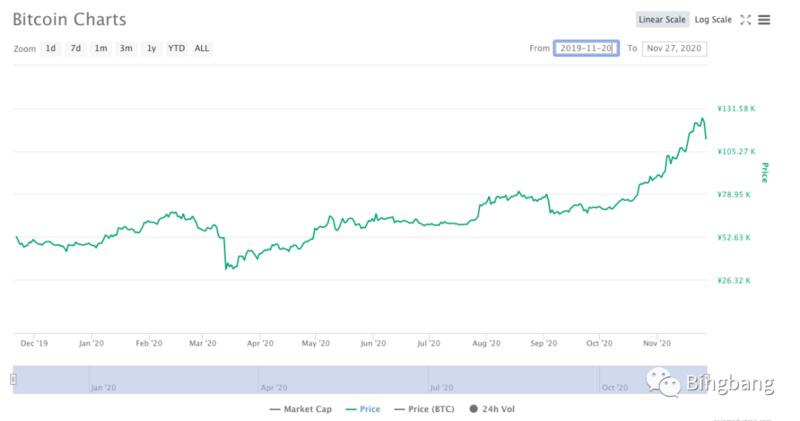
Task: Select the 3m zoom range
Action: (126, 48)
